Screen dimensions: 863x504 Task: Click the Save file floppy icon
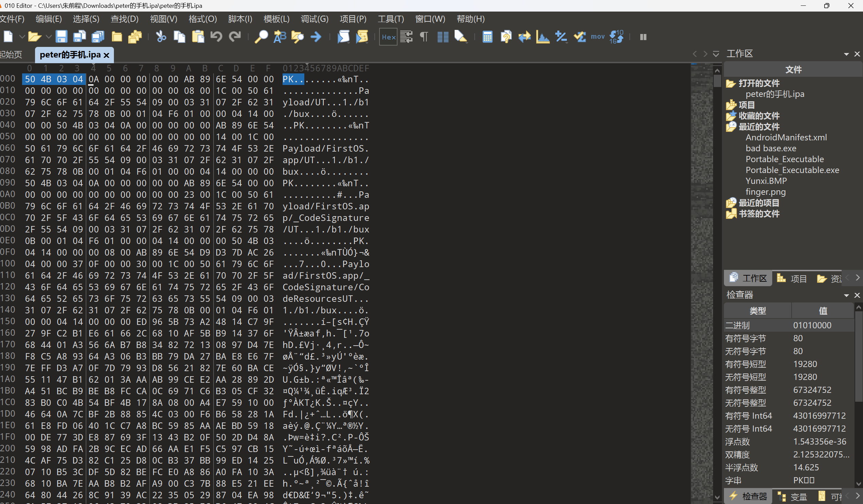point(61,37)
